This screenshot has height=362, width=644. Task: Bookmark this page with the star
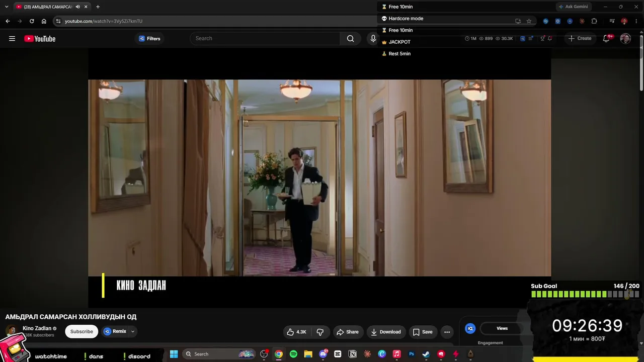[529, 21]
